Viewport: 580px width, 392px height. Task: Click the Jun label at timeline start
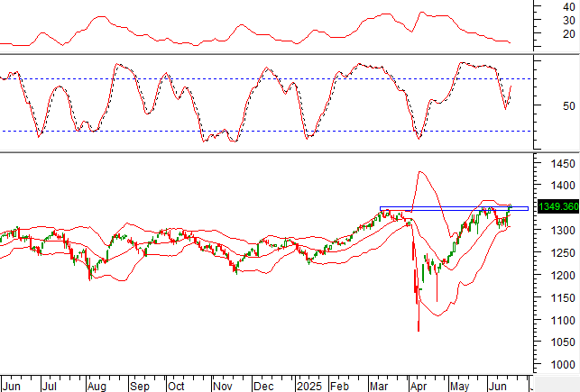(12, 387)
